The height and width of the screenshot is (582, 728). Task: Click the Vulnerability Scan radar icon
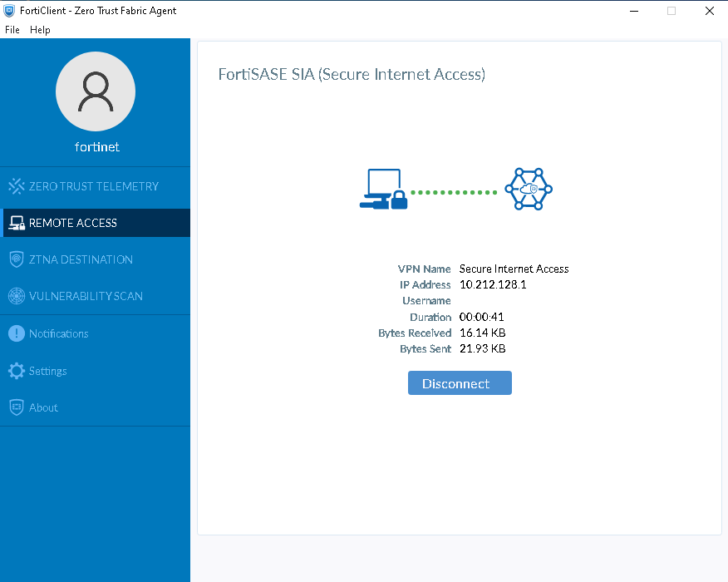click(17, 296)
